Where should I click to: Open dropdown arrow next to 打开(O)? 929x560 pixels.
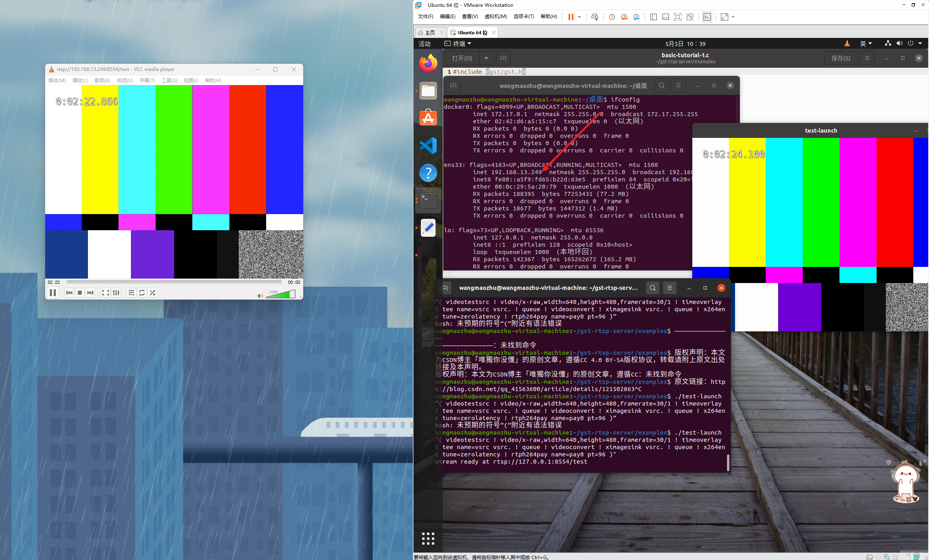coord(486,58)
